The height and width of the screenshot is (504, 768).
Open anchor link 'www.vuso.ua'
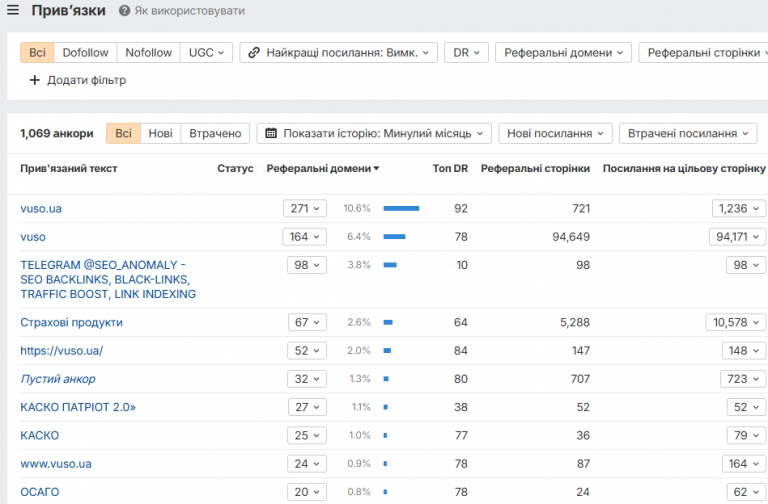pyautogui.click(x=56, y=464)
